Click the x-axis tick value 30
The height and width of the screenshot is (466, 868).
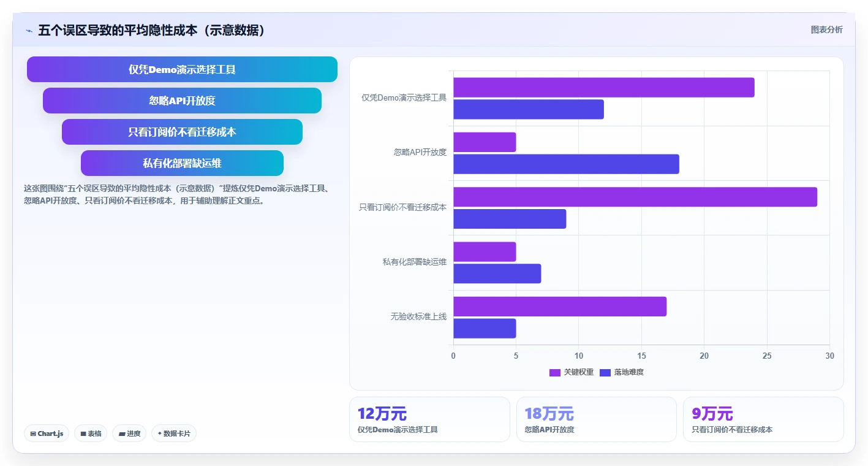(x=829, y=356)
